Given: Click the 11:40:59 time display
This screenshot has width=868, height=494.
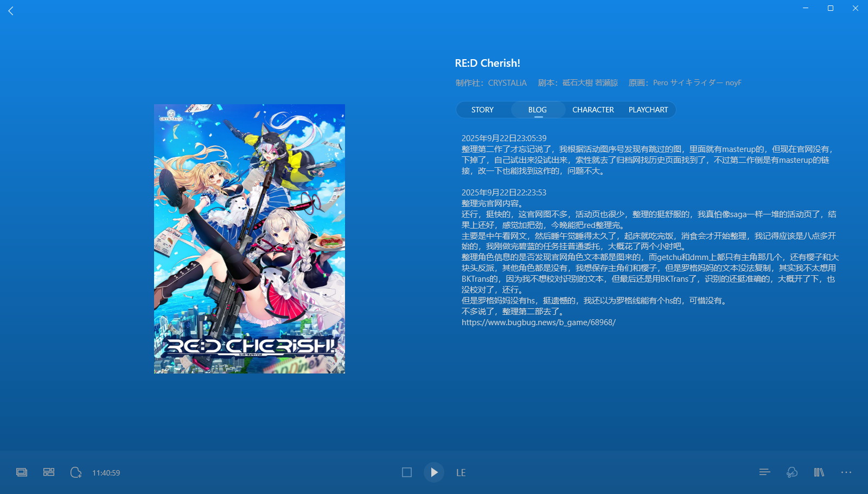Looking at the screenshot, I should pyautogui.click(x=106, y=473).
